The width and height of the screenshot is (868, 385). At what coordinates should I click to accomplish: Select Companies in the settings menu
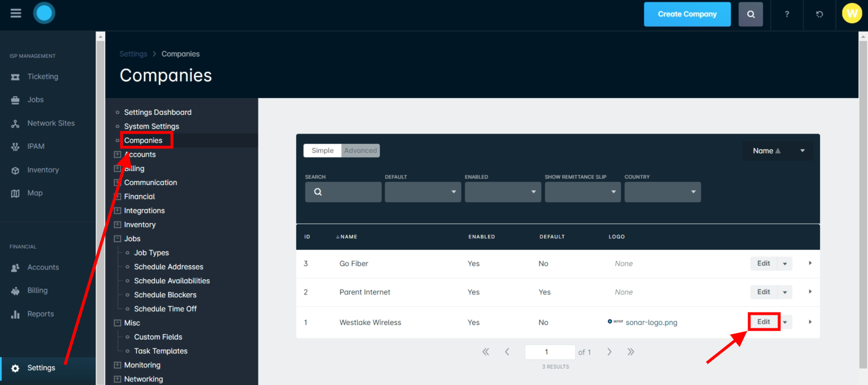[x=143, y=140]
